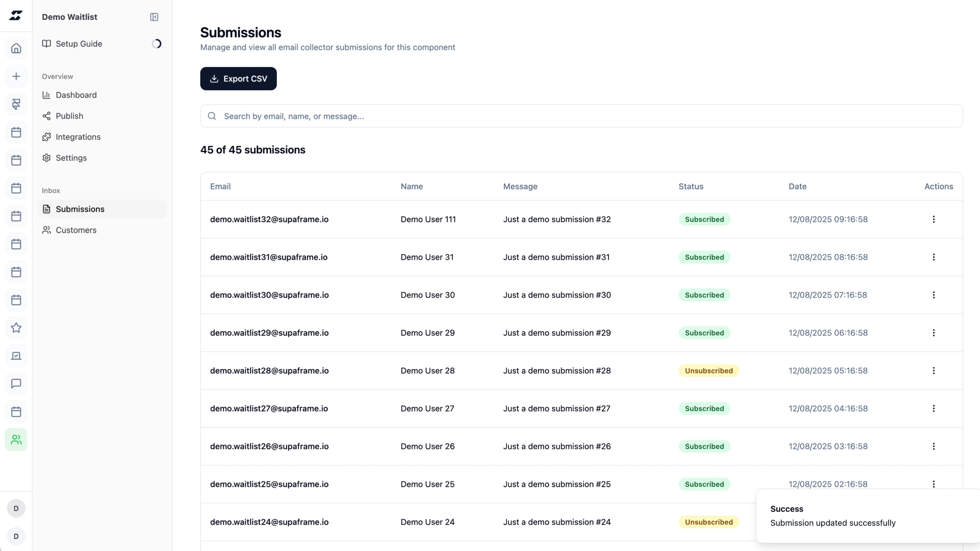Viewport: 980px width, 551px height.
Task: Open the Dashboard menu item
Action: coord(76,95)
